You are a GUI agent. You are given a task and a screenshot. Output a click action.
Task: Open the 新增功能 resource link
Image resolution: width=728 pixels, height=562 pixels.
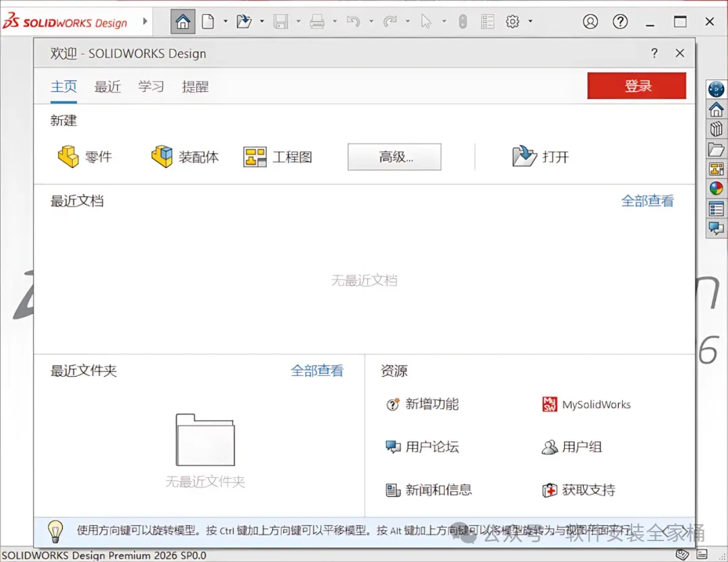tap(423, 404)
